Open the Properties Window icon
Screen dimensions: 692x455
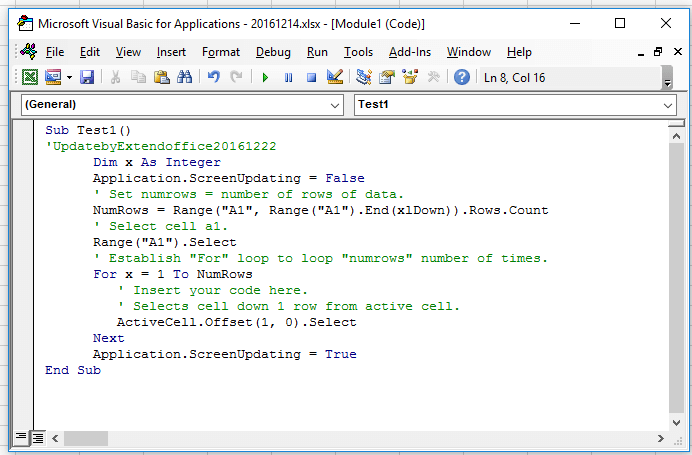click(x=386, y=77)
